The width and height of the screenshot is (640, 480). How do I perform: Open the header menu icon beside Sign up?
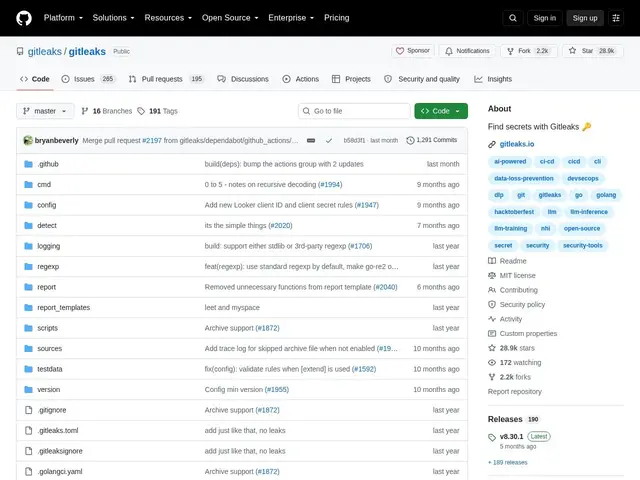616,18
